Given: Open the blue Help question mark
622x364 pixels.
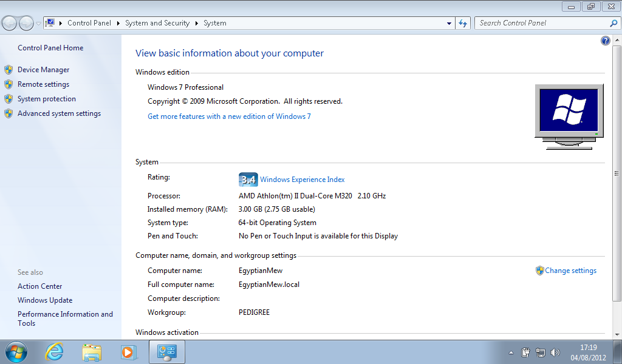Looking at the screenshot, I should pyautogui.click(x=606, y=41).
